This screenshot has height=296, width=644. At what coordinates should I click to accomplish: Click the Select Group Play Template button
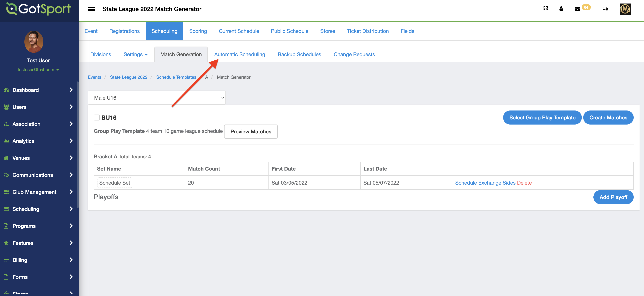(542, 118)
